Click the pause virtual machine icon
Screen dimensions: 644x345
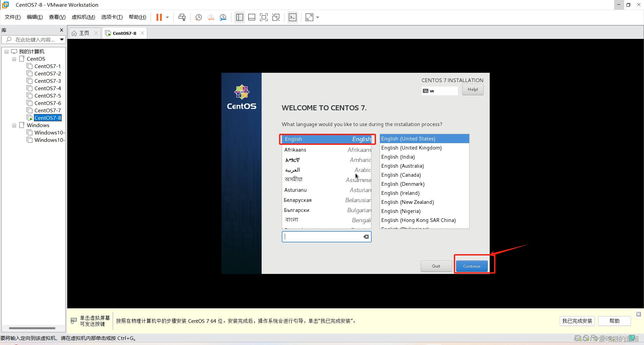coord(159,17)
